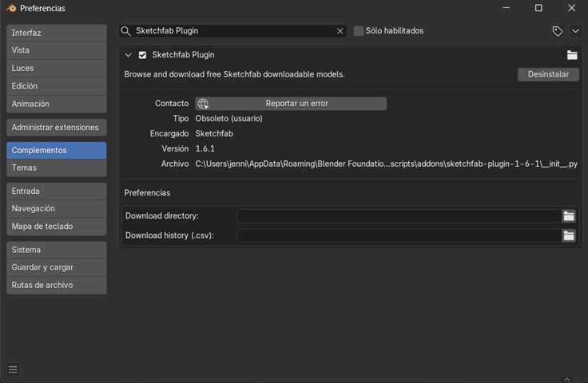Click the Download directory input field
This screenshot has height=383, width=588.
click(x=399, y=216)
